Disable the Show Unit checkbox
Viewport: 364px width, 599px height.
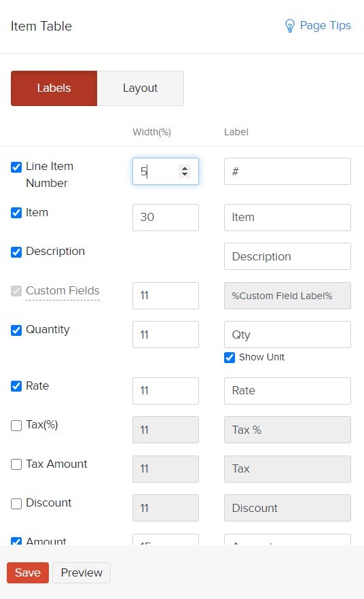230,358
